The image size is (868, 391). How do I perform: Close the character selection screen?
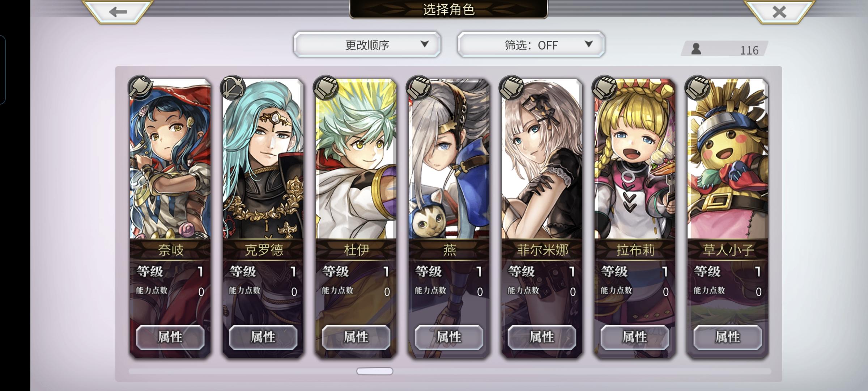click(x=779, y=12)
